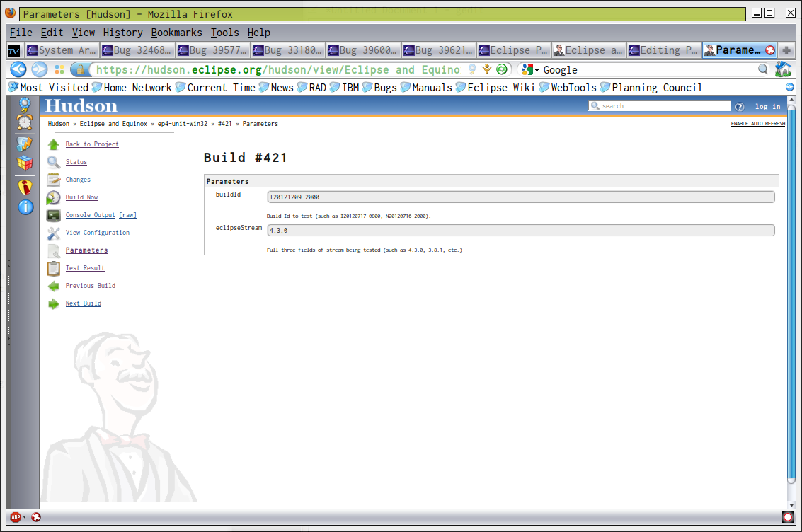Click the Parameters document icon

click(x=53, y=250)
